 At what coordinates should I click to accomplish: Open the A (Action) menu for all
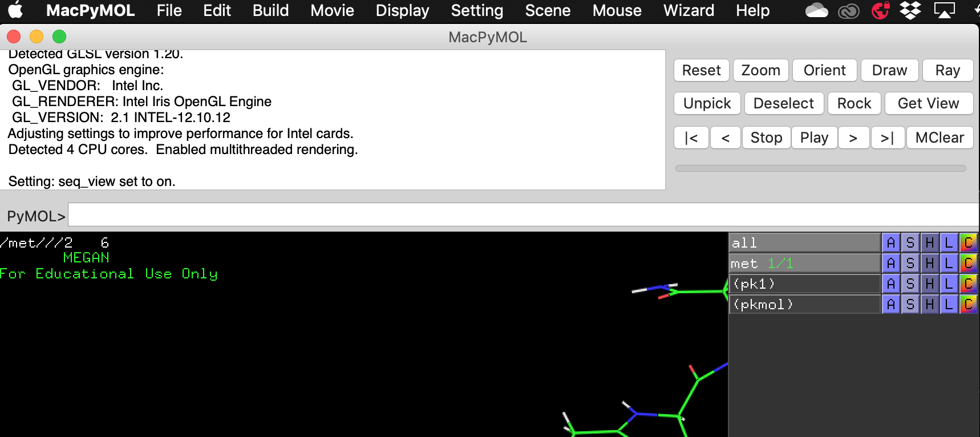tap(890, 242)
